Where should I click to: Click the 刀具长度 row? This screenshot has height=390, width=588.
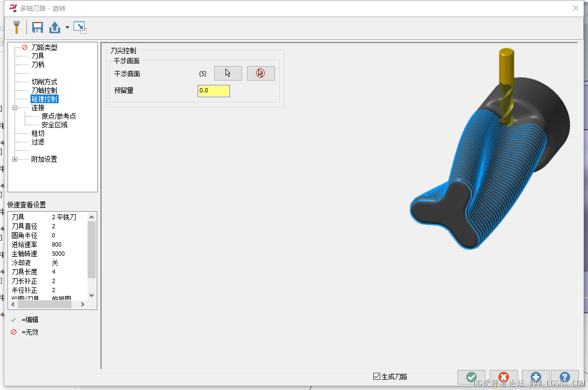click(x=48, y=272)
